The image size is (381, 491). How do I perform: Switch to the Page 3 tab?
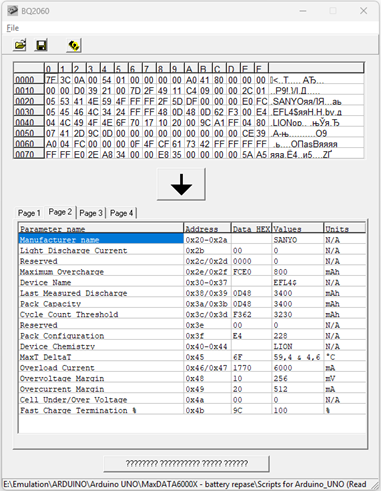click(91, 213)
